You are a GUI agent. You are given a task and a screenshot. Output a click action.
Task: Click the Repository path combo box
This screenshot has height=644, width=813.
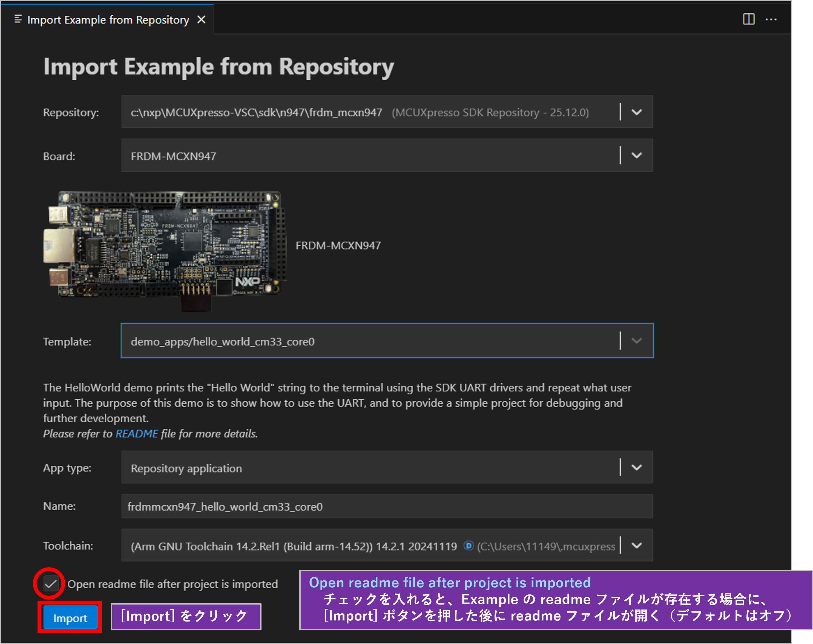click(369, 112)
